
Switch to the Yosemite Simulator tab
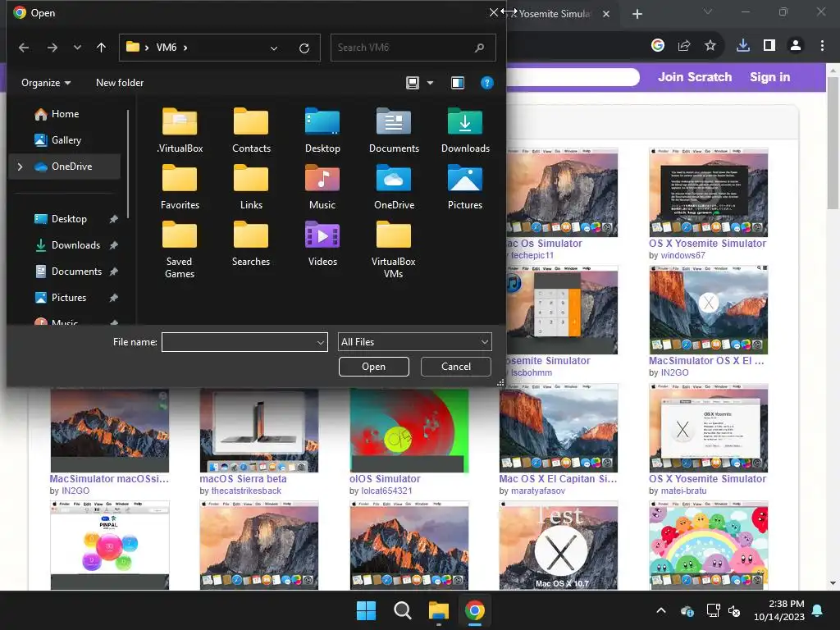554,14
